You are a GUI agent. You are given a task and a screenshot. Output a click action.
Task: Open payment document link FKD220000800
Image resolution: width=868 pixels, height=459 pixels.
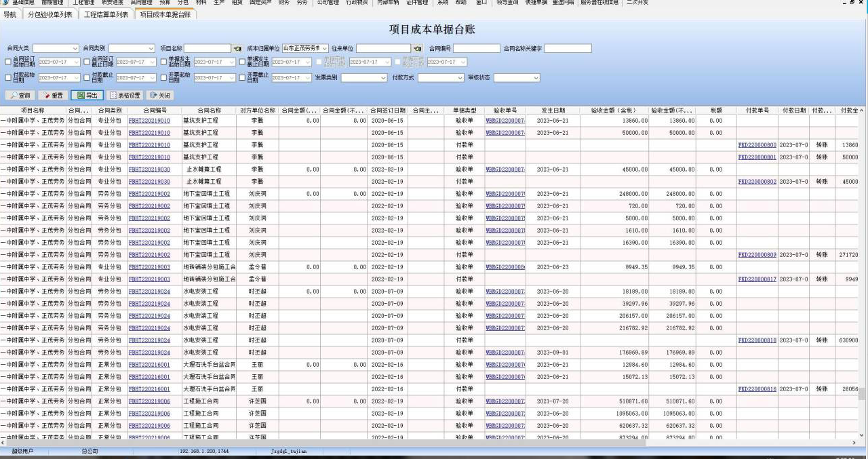pyautogui.click(x=757, y=145)
